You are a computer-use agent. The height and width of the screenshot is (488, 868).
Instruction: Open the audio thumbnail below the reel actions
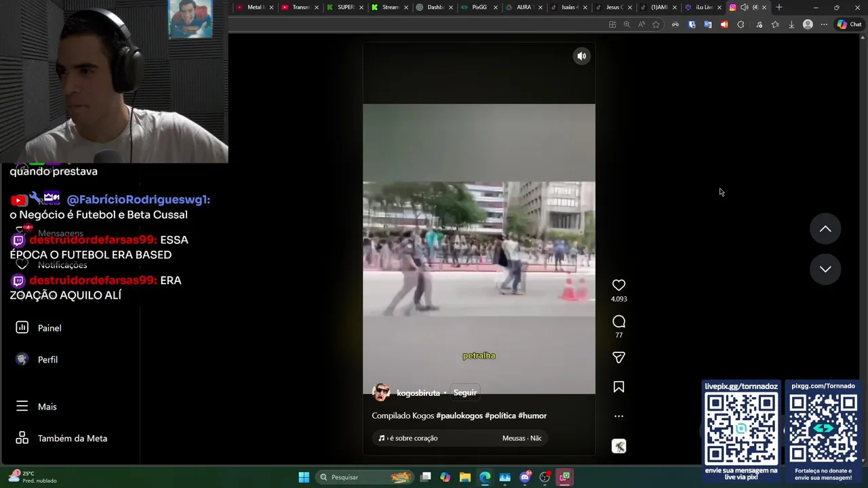618,446
